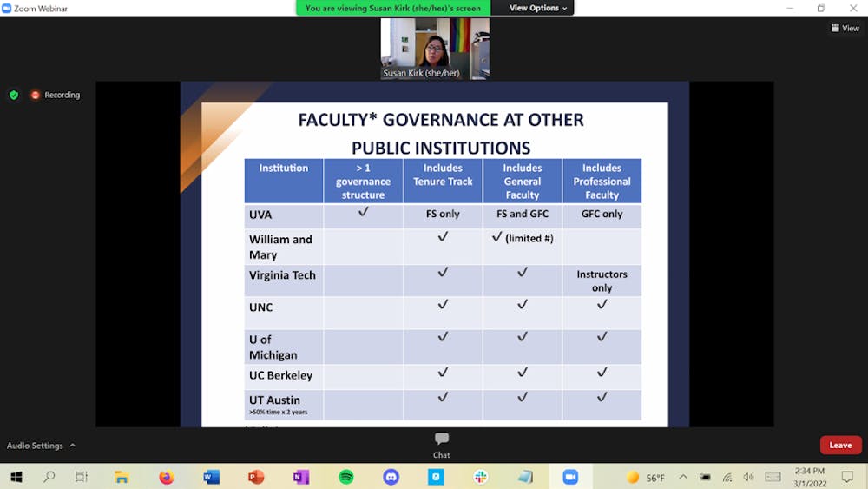Click the 'Virginia Tech' row label
This screenshot has width=868, height=489.
282,275
